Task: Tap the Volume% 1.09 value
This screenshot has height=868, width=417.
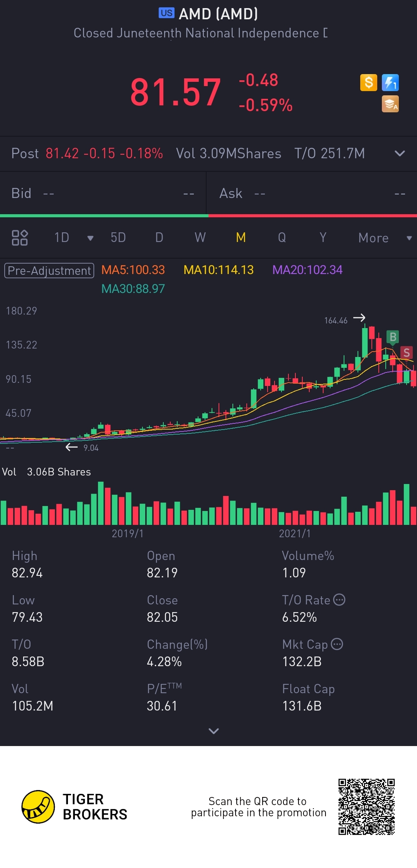Action: (x=294, y=573)
